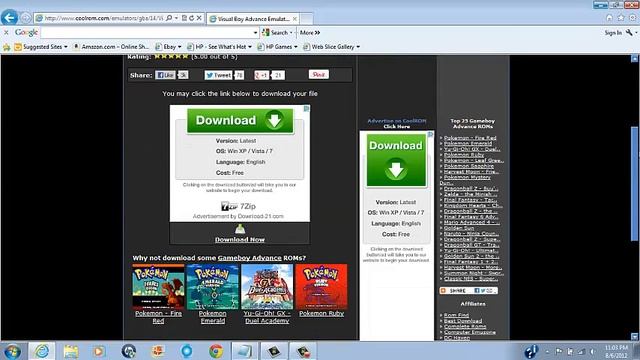Click the Pinterest Pin it button
Image resolution: width=640 pixels, height=360 pixels.
pos(318,74)
